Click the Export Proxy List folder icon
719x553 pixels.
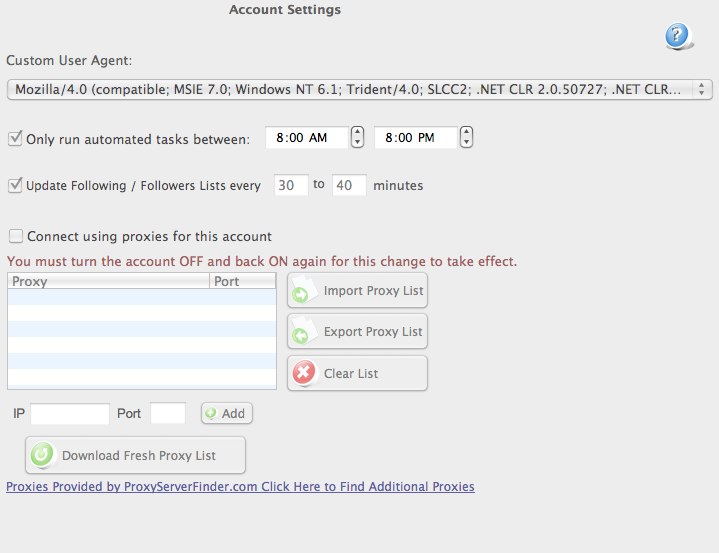click(x=303, y=331)
